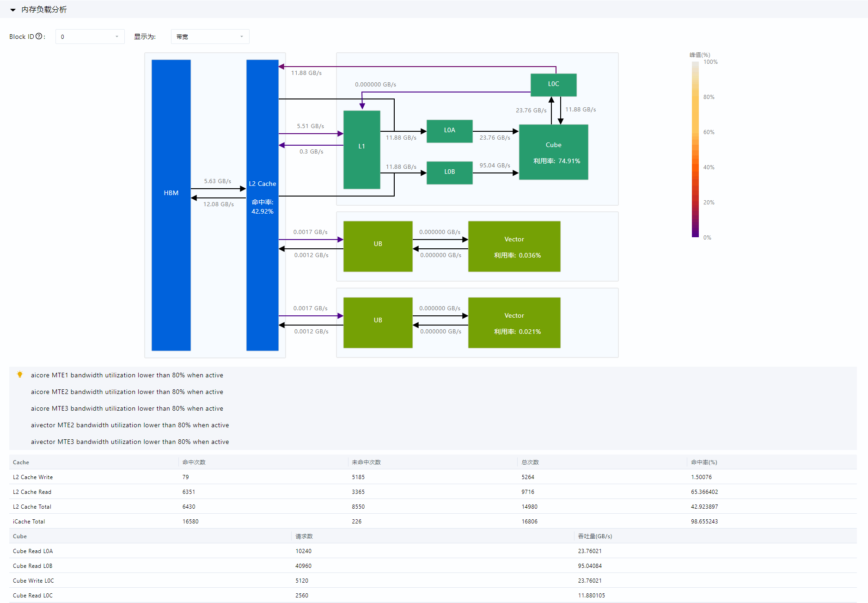Click the throughput value 95.04084

point(590,566)
